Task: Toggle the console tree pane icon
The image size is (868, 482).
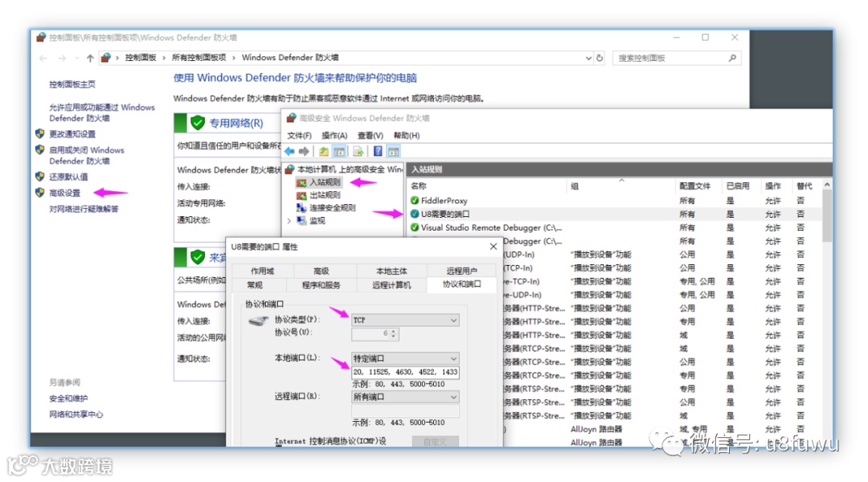Action: [339, 152]
